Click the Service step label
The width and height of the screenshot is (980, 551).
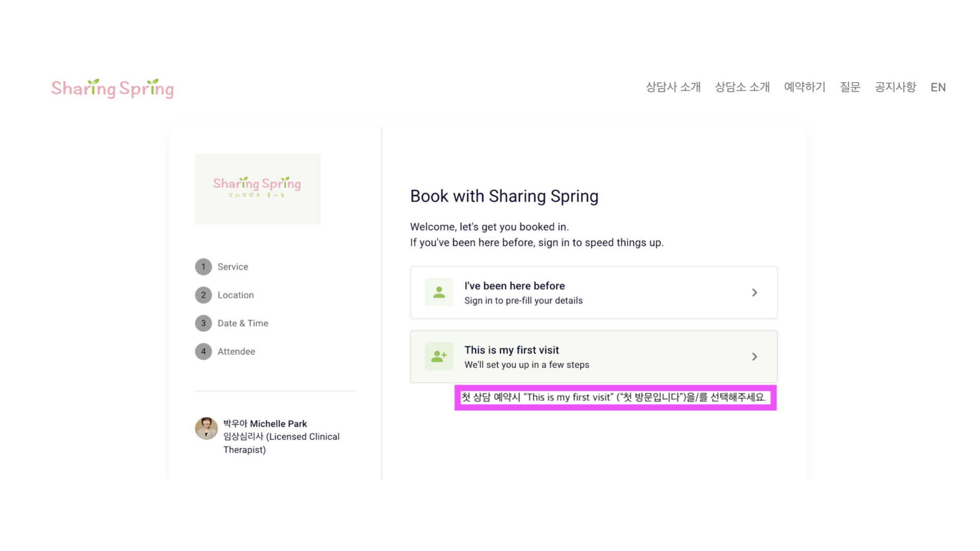[233, 267]
